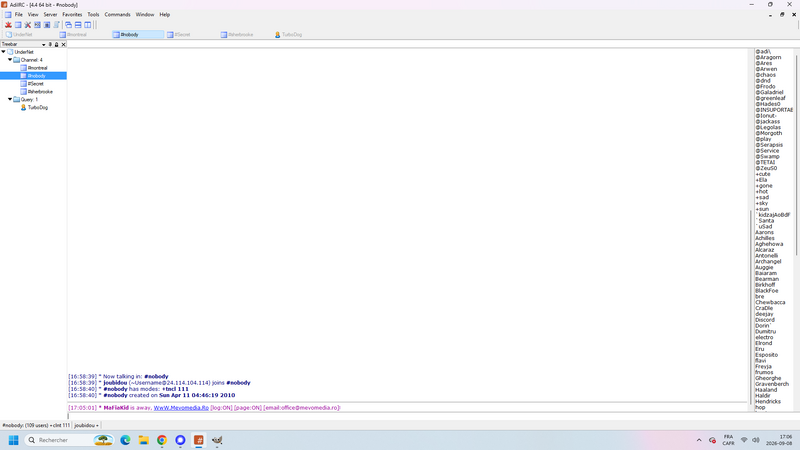The height and width of the screenshot is (450, 800).
Task: Open GIMP from the taskbar
Action: pyautogui.click(x=217, y=440)
